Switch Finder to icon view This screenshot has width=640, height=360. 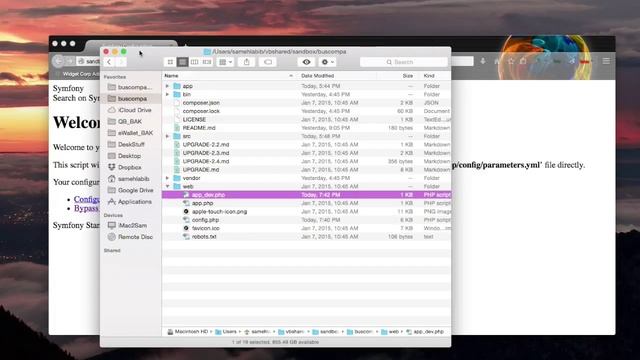[x=170, y=62]
